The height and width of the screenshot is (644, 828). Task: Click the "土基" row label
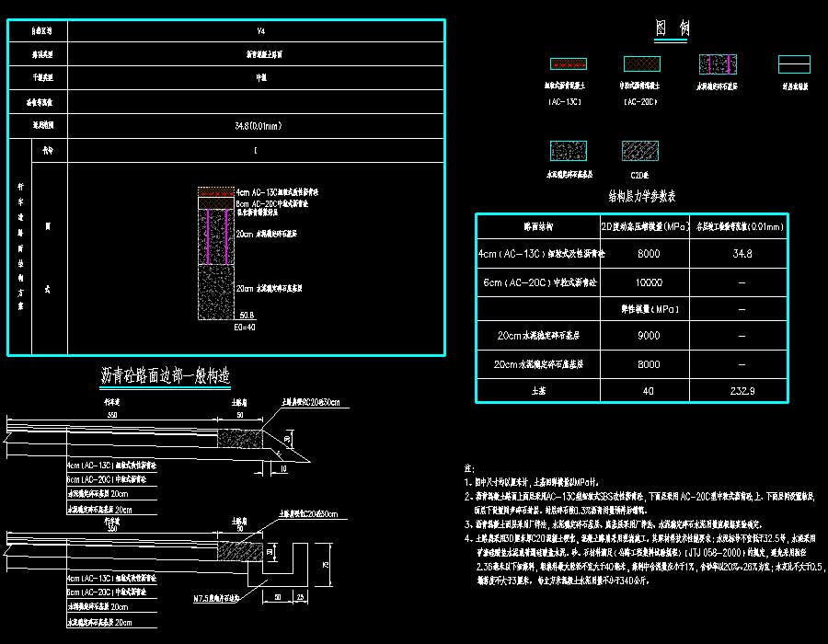pyautogui.click(x=538, y=391)
